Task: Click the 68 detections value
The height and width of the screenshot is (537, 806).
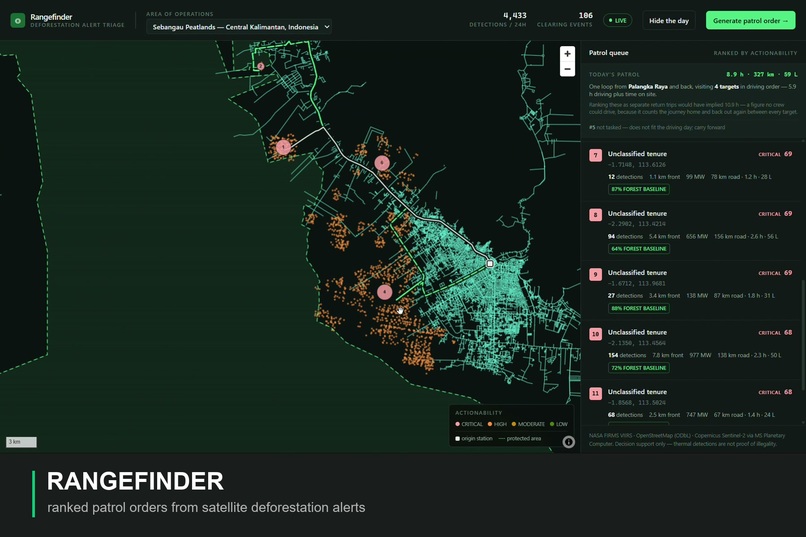Action: click(625, 415)
